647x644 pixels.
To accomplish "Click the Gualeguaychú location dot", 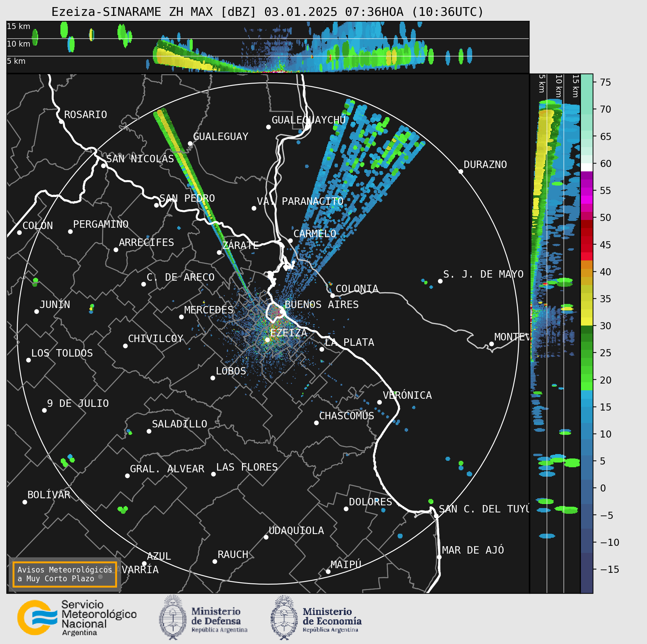I will point(268,127).
